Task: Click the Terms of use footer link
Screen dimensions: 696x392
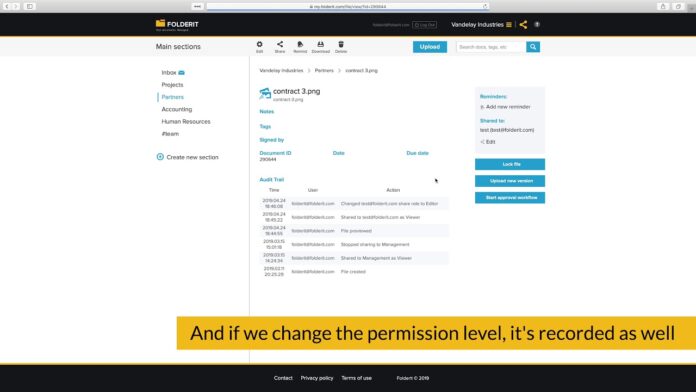Action: pos(356,378)
